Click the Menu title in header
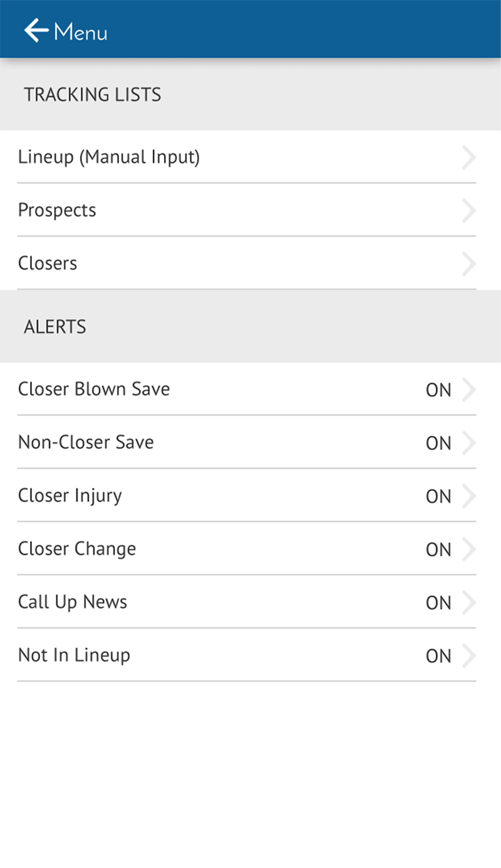Image resolution: width=501 pixels, height=868 pixels. coord(81,31)
